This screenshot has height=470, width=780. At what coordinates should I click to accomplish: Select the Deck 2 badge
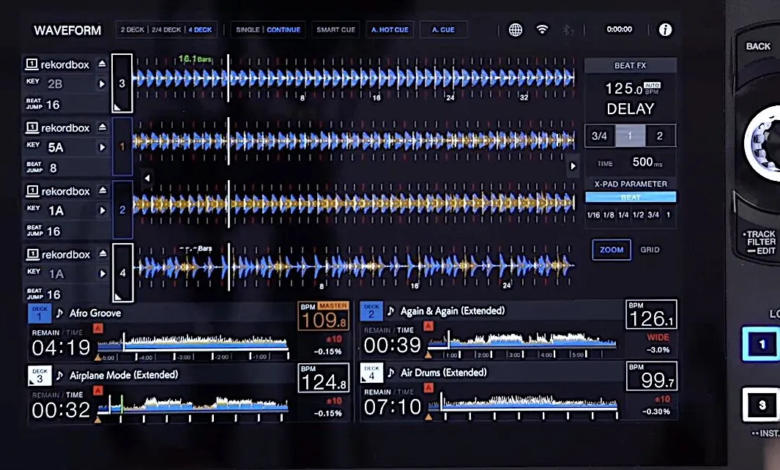click(371, 311)
